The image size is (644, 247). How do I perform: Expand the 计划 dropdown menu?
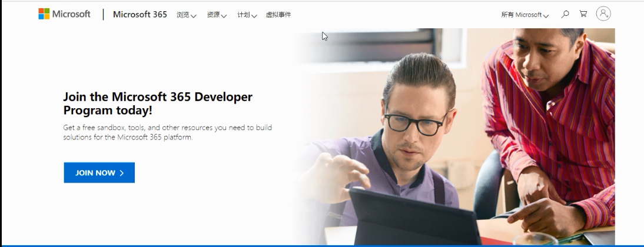click(247, 15)
